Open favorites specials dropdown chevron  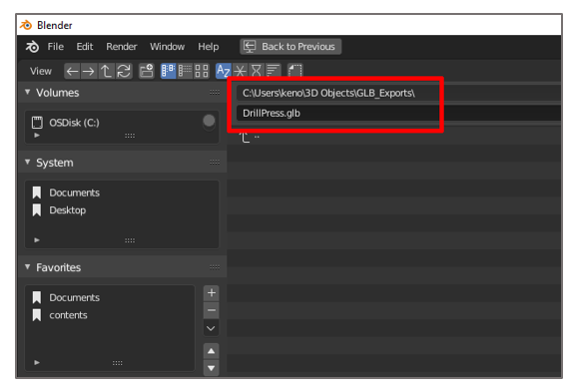212,328
